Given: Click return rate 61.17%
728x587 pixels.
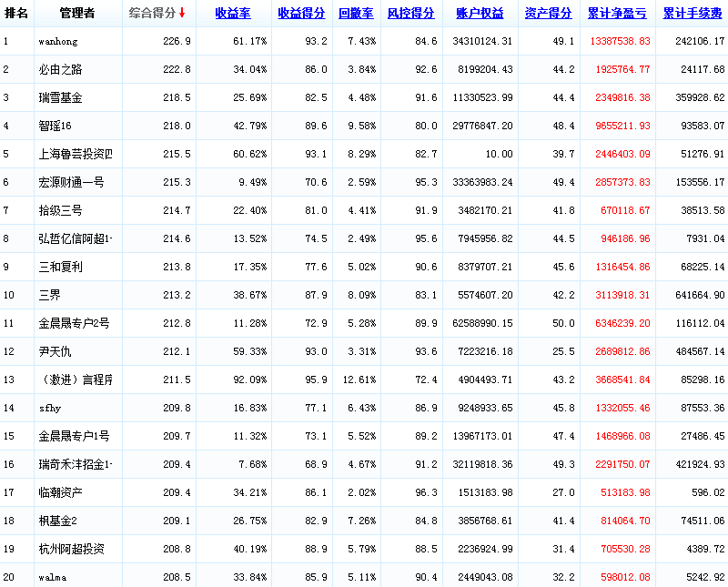Looking at the screenshot, I should [249, 41].
